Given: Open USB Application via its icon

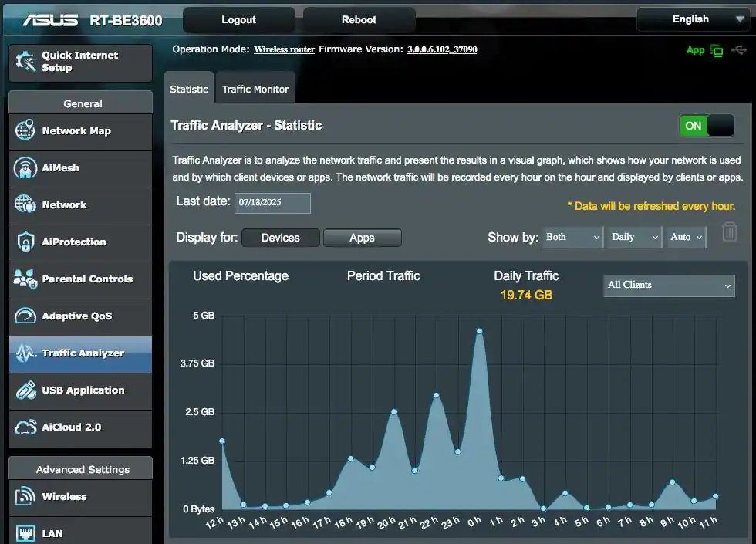Looking at the screenshot, I should [x=25, y=390].
